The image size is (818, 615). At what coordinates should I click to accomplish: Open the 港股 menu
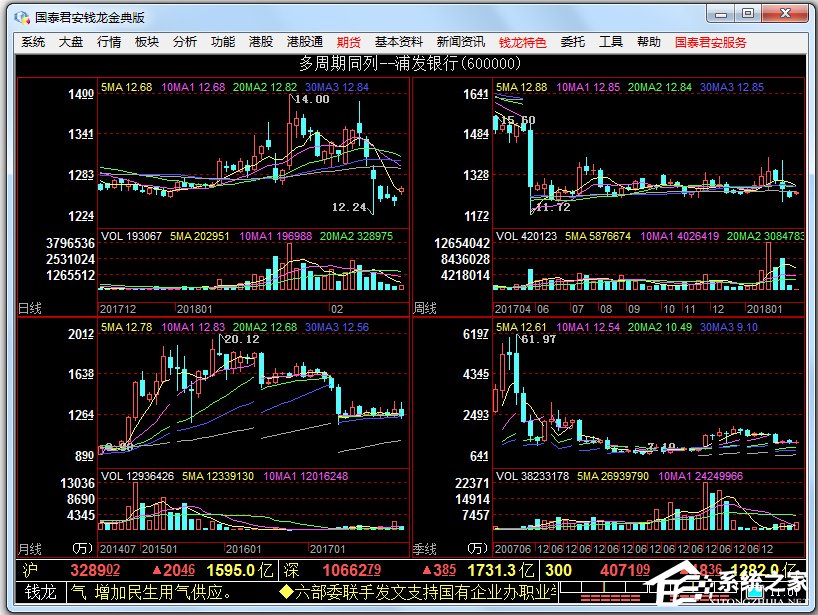click(261, 42)
